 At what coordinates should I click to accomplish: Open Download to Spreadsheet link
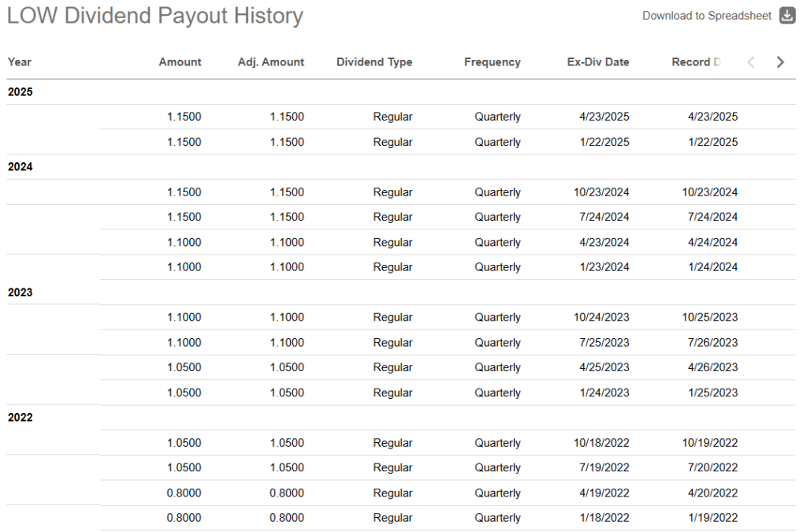707,16
